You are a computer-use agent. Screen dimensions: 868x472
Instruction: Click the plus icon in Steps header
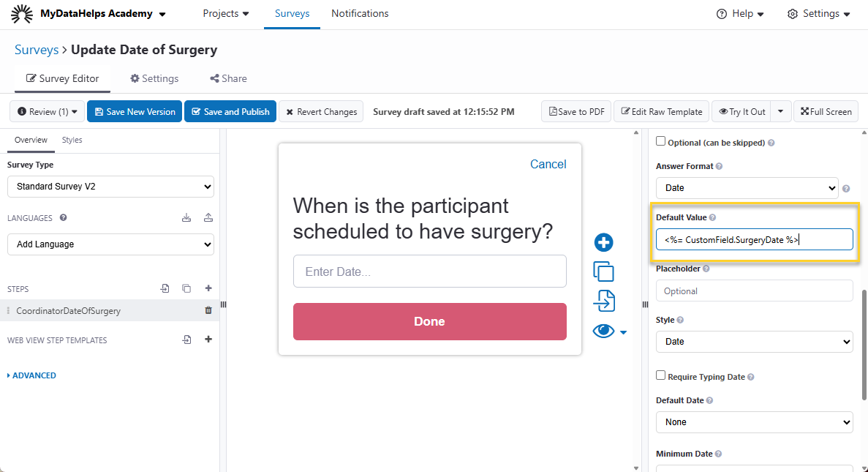[208, 288]
